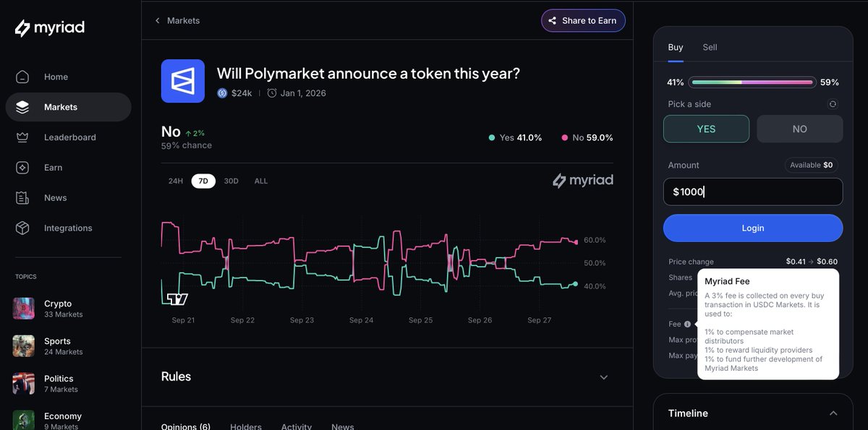Click the Fee info icon
This screenshot has height=430, width=868.
coord(687,324)
